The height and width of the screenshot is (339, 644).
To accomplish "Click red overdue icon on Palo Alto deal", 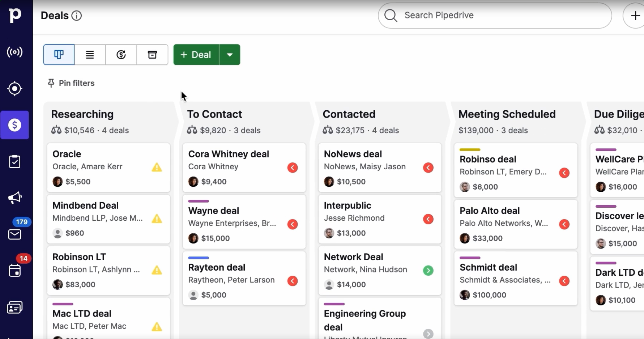I will [x=564, y=224].
